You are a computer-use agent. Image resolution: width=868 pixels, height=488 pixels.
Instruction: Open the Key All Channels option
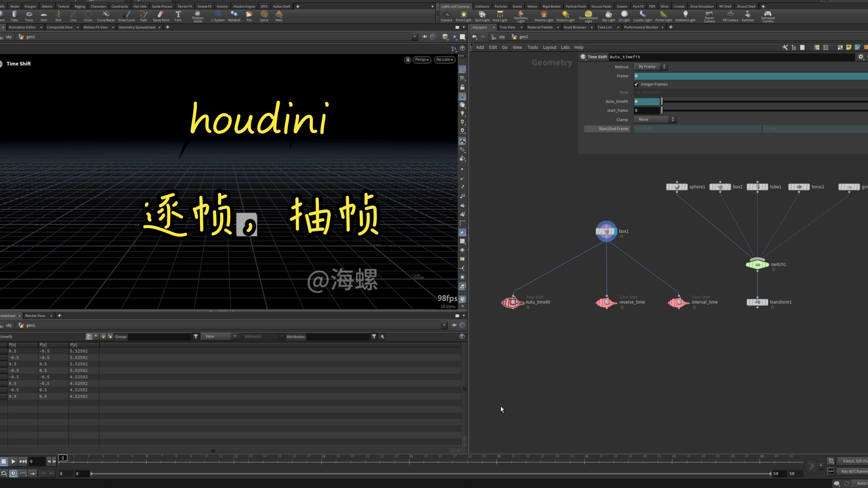[854, 471]
